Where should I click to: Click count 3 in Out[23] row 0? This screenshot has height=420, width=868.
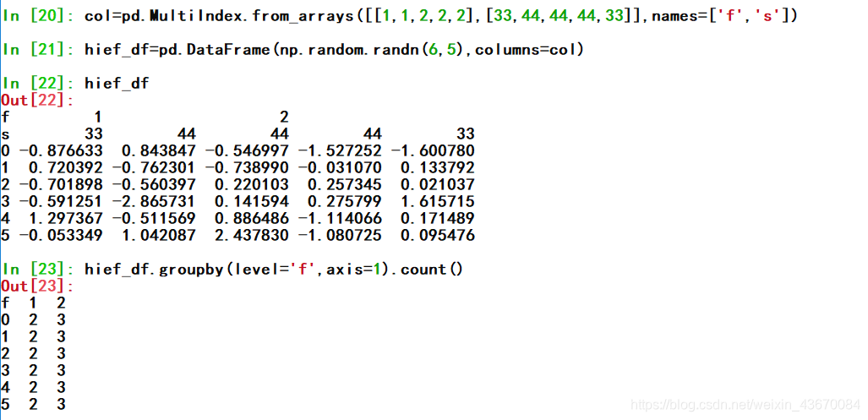point(61,319)
